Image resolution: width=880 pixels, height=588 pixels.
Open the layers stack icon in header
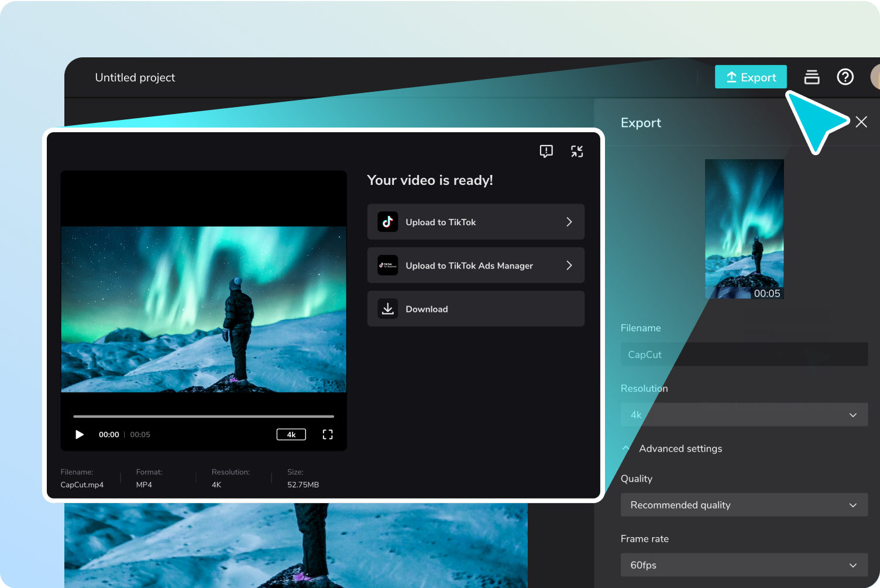pyautogui.click(x=812, y=77)
